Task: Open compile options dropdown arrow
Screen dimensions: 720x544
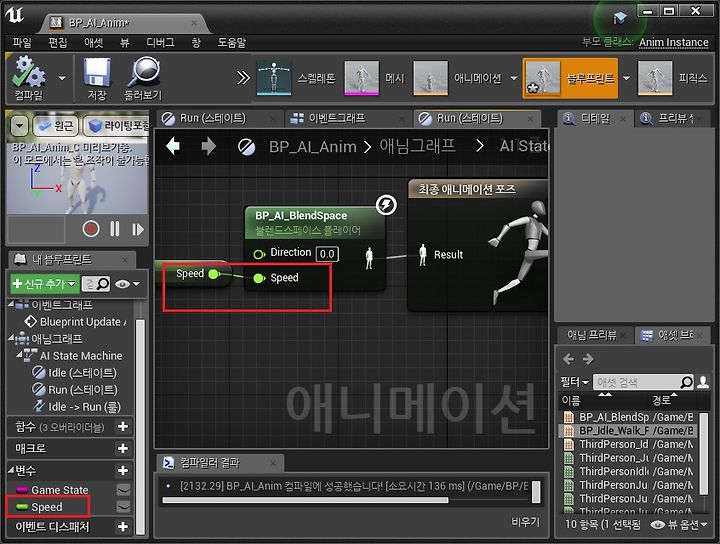Action: pos(62,79)
